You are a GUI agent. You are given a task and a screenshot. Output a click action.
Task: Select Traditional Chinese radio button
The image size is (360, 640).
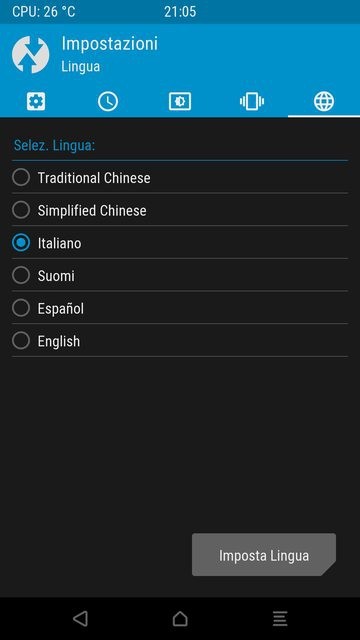pos(21,178)
